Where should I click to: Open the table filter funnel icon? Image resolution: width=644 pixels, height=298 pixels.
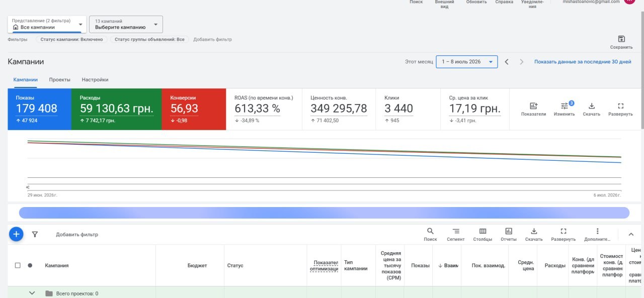(35, 234)
